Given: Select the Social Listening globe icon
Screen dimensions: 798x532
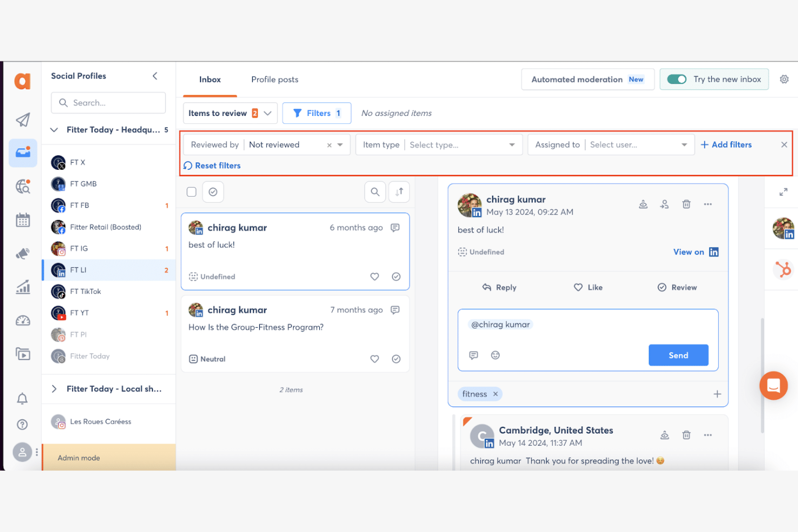Looking at the screenshot, I should coord(22,186).
